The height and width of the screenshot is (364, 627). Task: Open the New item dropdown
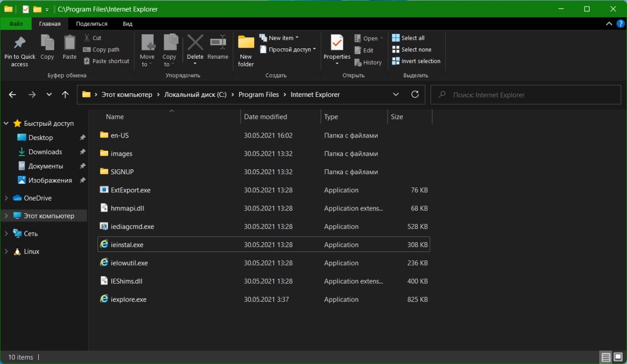[x=279, y=38]
